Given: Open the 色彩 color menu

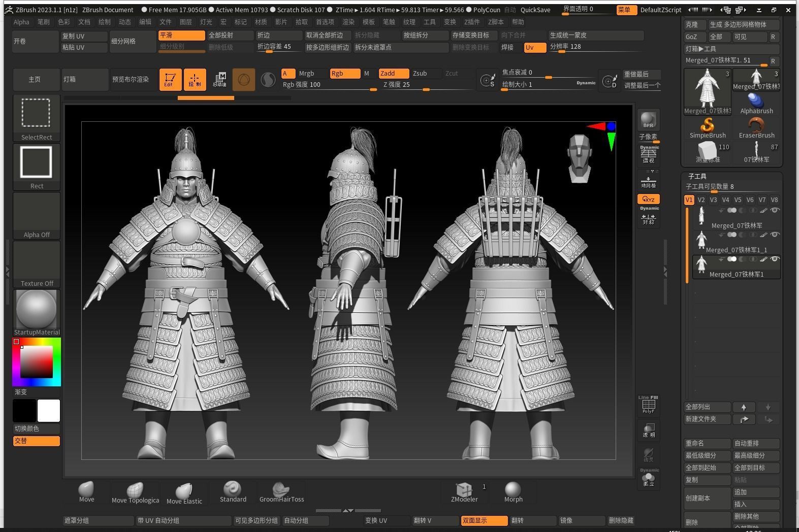Looking at the screenshot, I should (64, 22).
